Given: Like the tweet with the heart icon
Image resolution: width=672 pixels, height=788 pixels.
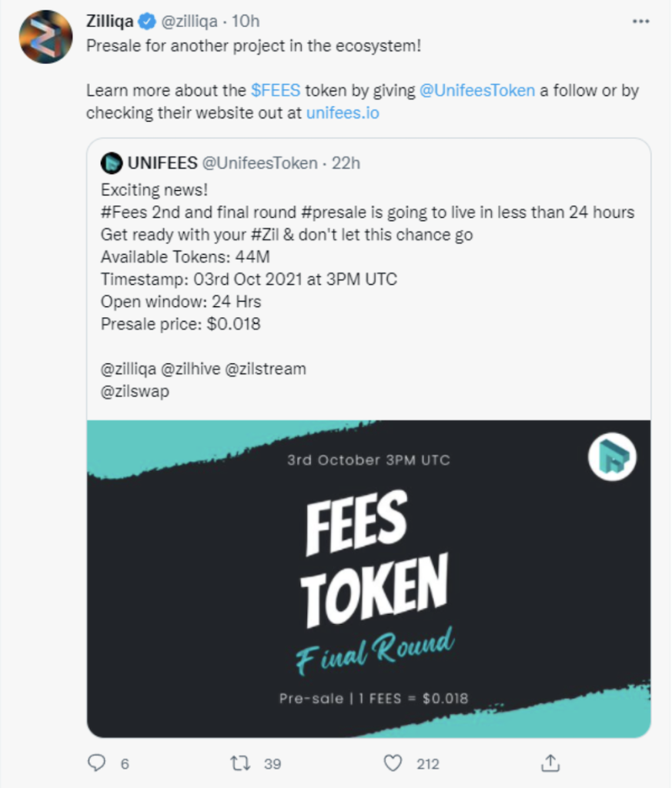Looking at the screenshot, I should (x=393, y=763).
